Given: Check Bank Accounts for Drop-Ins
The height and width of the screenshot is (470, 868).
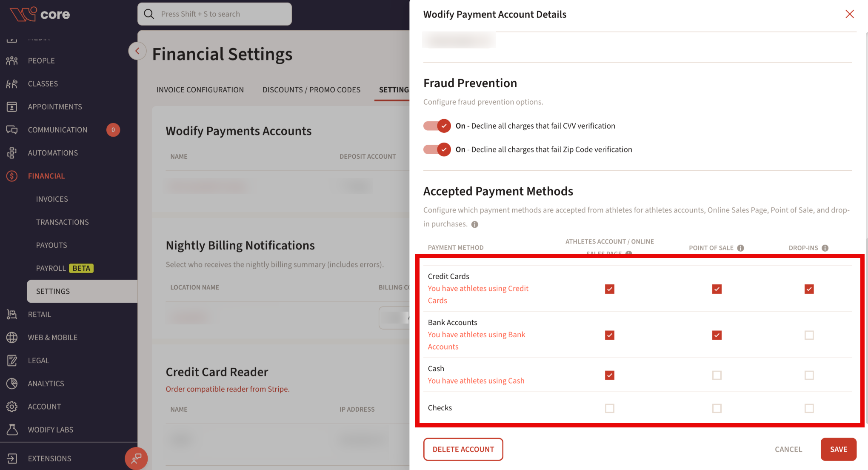Looking at the screenshot, I should [x=809, y=335].
